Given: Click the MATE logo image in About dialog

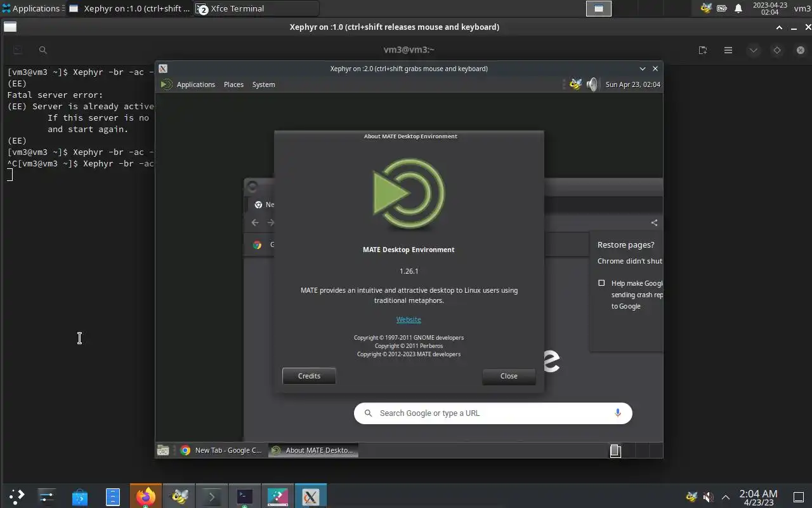Looking at the screenshot, I should point(409,194).
